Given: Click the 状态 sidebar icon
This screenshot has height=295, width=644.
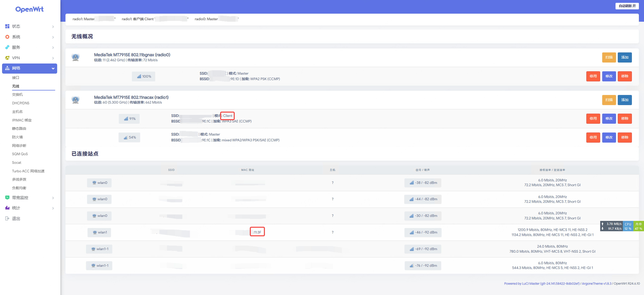Looking at the screenshot, I should tap(7, 26).
